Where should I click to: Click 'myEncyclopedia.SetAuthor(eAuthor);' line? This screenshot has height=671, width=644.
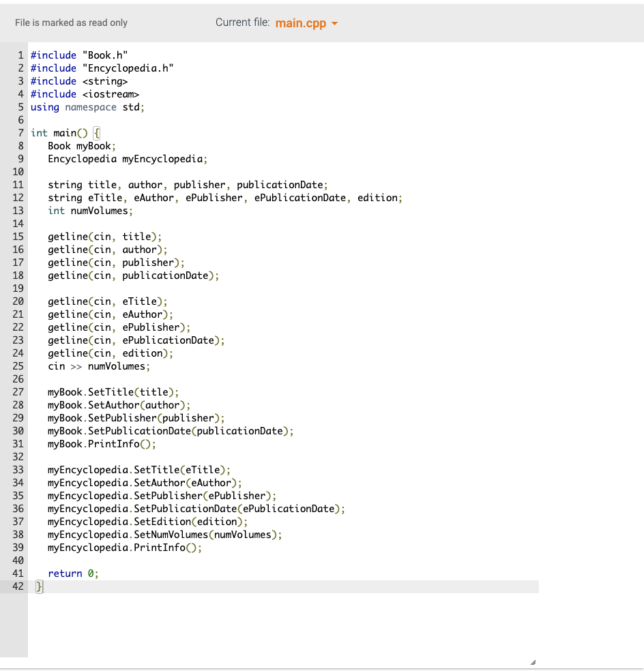tap(145, 483)
